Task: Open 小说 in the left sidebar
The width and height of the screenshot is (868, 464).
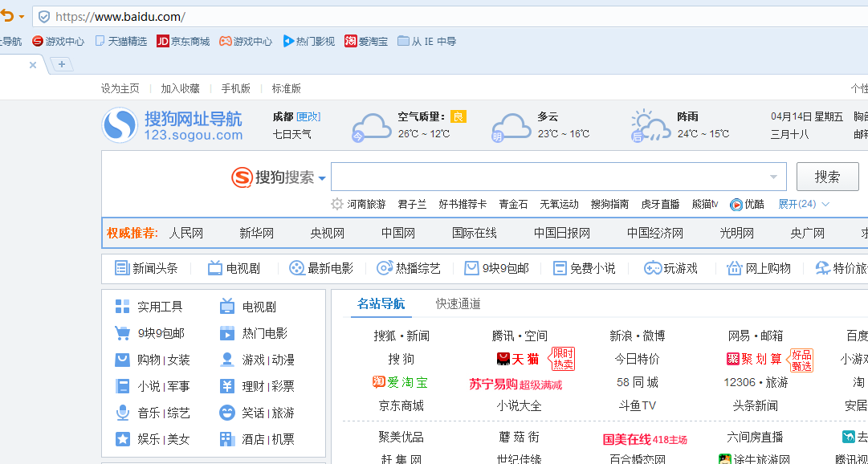Action: pyautogui.click(x=149, y=386)
